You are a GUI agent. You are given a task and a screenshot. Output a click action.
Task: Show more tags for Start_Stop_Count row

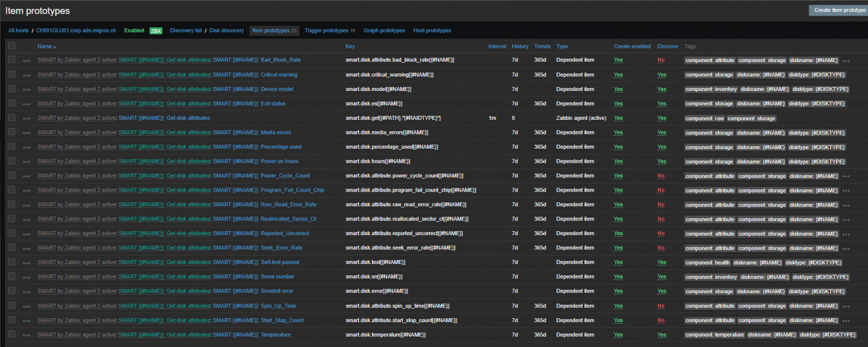coord(845,321)
